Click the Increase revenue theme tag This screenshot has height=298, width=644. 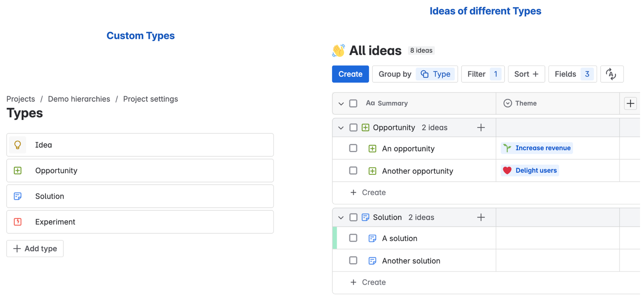tap(537, 148)
